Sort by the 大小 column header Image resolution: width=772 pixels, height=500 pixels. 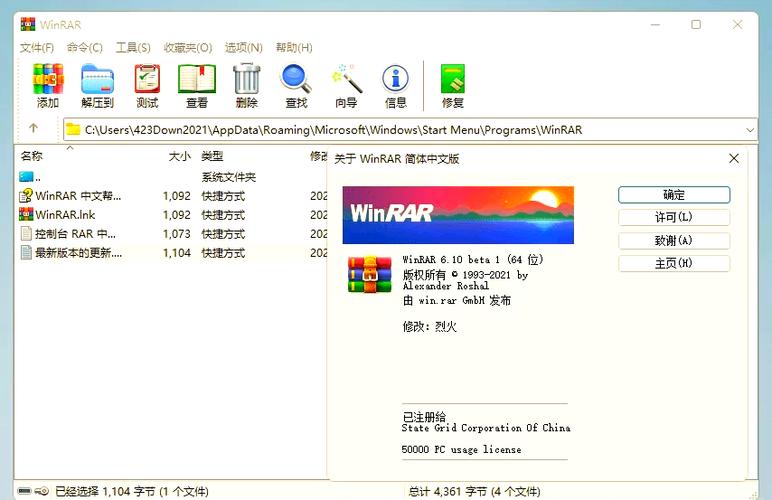(179, 156)
